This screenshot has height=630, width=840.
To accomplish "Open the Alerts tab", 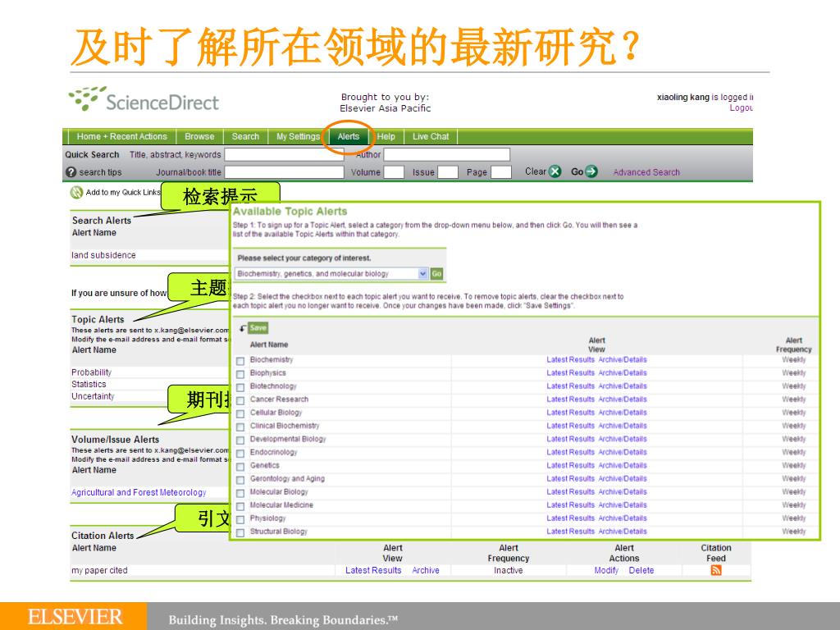I will tap(348, 137).
